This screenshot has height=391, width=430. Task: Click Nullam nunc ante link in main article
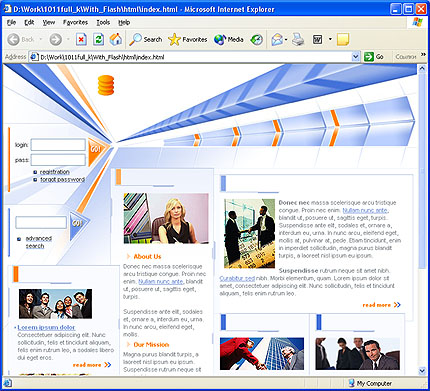pos(365,210)
